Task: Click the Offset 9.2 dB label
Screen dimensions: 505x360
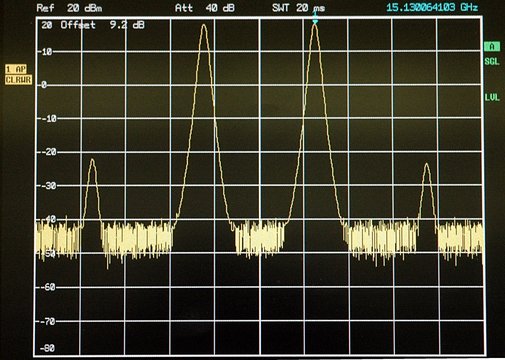Action: pyautogui.click(x=103, y=25)
